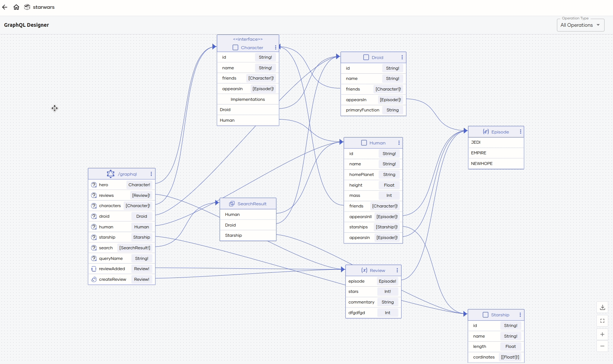Open the Human node three-dot menu
Image resolution: width=613 pixels, height=364 pixels.
pos(399,143)
